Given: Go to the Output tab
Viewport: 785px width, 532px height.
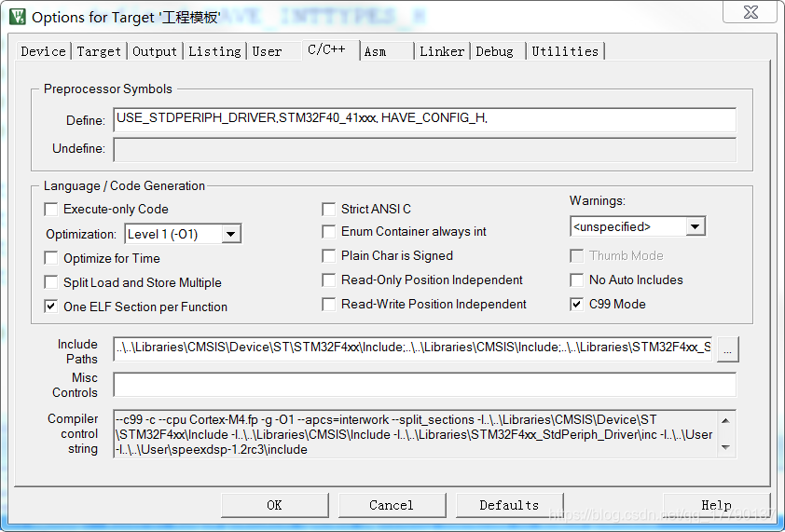Looking at the screenshot, I should [155, 51].
